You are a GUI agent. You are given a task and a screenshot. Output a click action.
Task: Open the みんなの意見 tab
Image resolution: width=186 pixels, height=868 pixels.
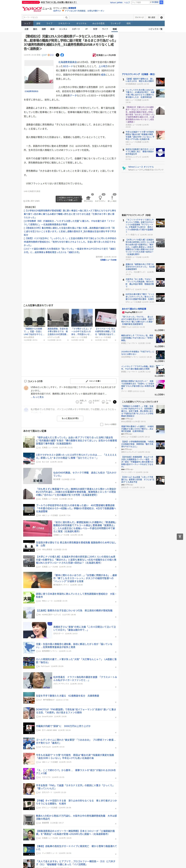click(x=99, y=24)
